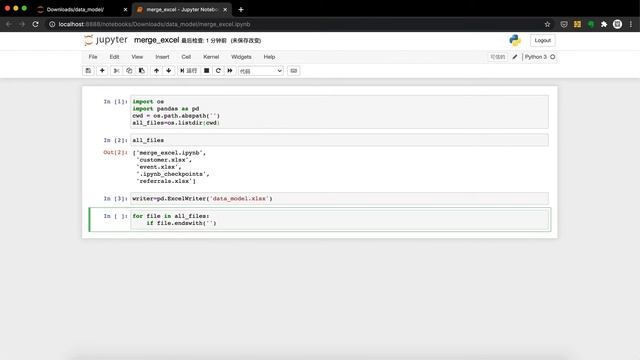This screenshot has width=640, height=360.
Task: Open the Insert menu
Action: (162, 57)
